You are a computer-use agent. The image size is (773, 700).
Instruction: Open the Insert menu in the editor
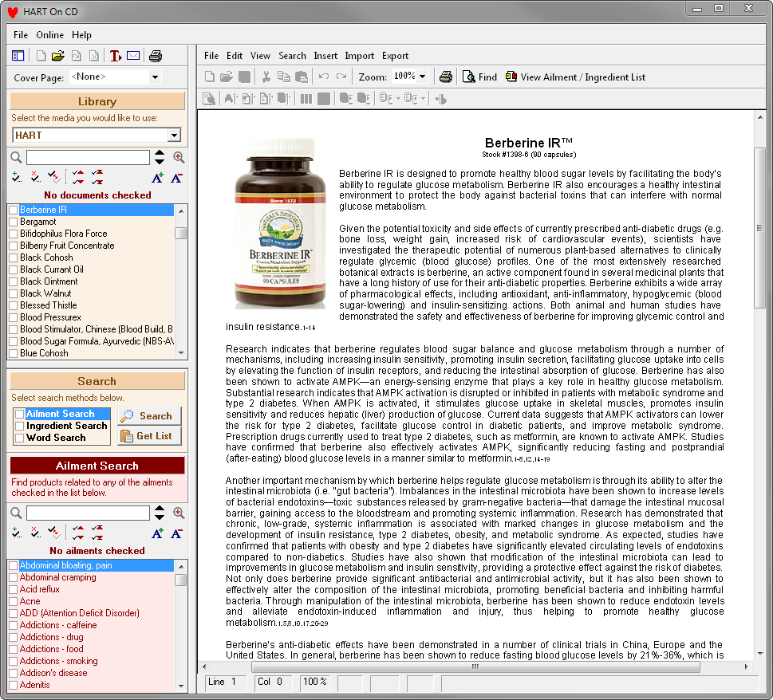point(325,56)
